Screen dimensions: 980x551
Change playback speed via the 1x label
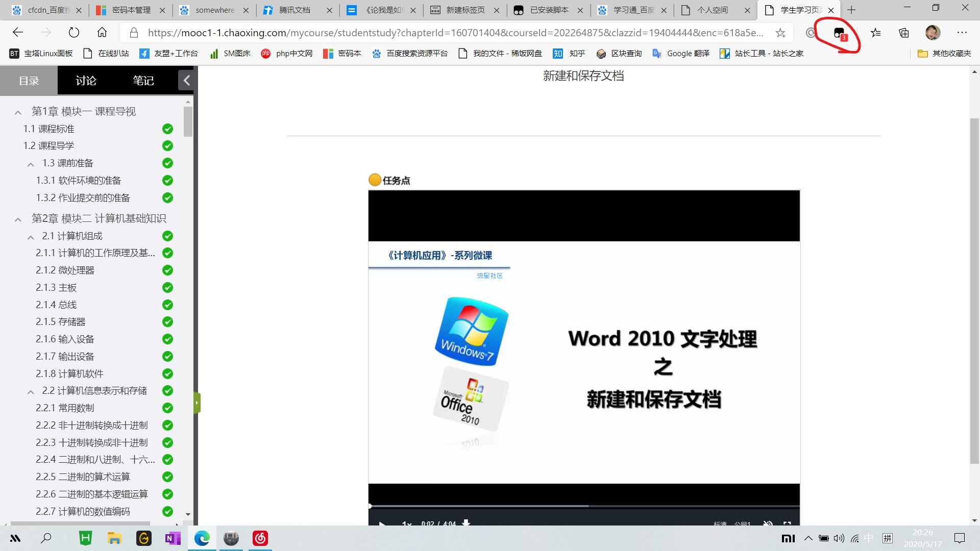point(407,524)
